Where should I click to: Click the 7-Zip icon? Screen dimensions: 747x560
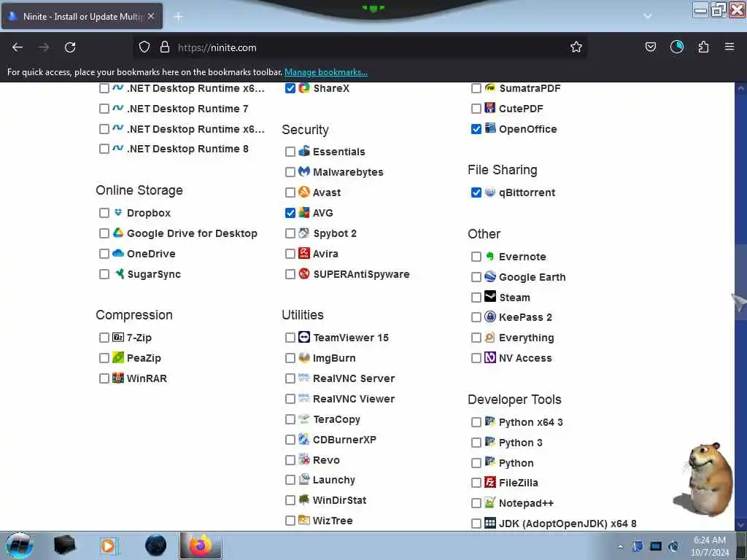click(x=118, y=337)
